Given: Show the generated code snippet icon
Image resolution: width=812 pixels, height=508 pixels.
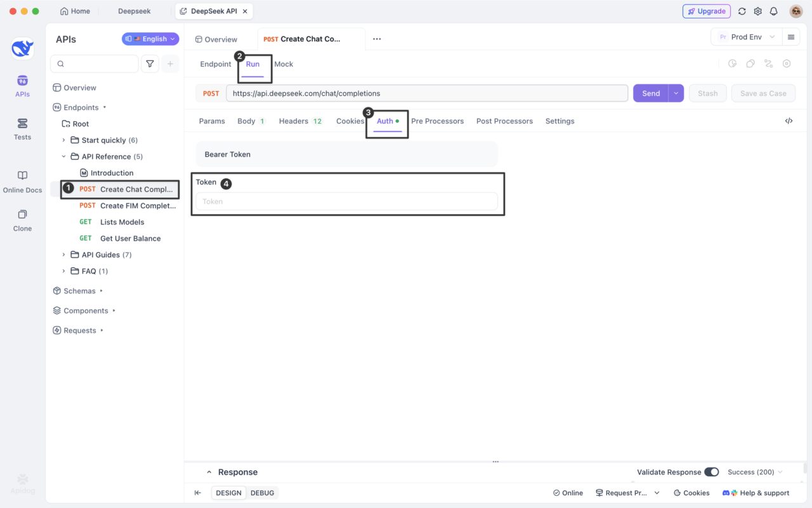Looking at the screenshot, I should coord(789,121).
